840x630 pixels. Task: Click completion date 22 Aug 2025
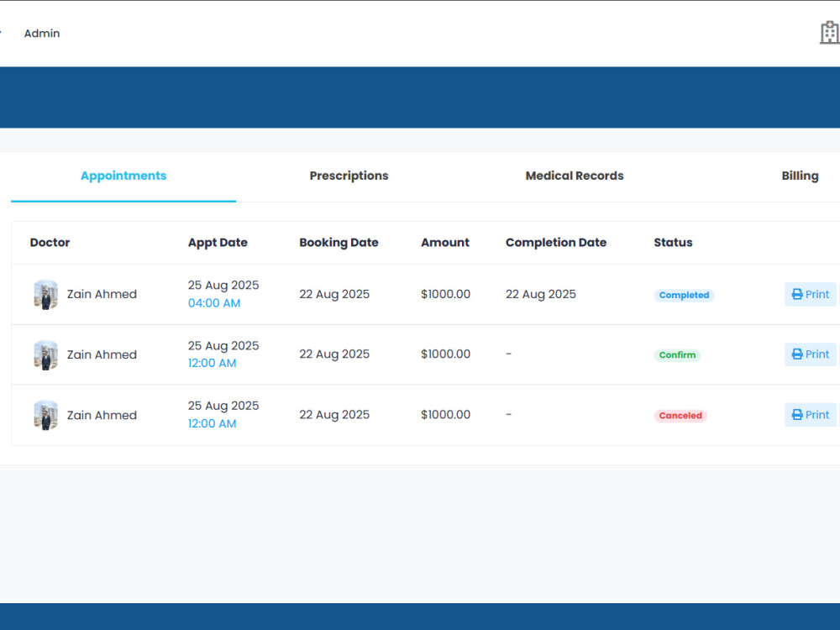pos(540,294)
